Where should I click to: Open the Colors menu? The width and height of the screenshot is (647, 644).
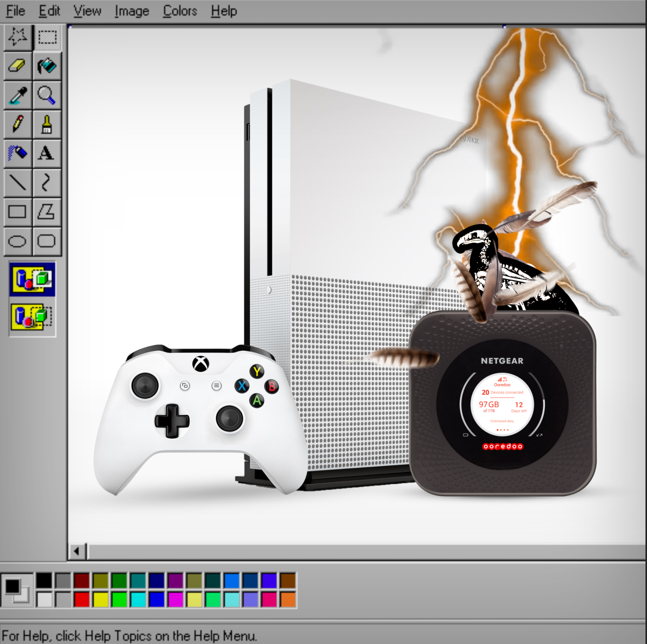coord(180,11)
